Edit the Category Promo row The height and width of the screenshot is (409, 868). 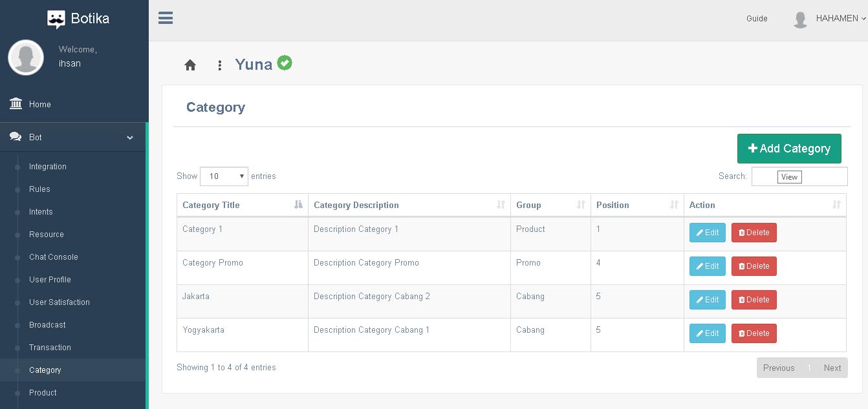[707, 266]
